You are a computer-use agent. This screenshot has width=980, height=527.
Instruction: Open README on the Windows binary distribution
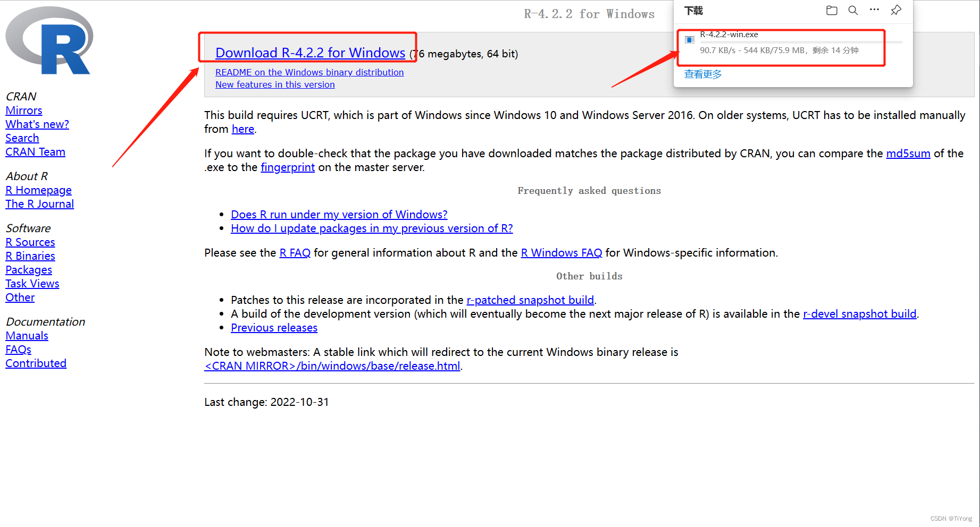tap(309, 72)
